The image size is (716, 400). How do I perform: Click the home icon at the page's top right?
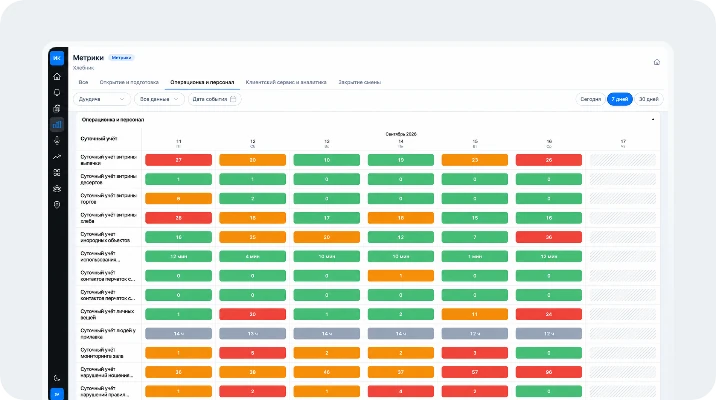pyautogui.click(x=657, y=62)
